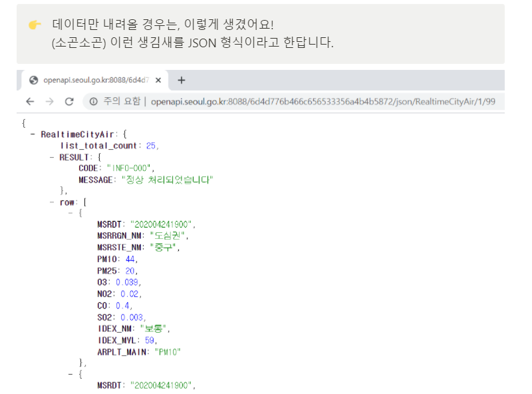Click the MESSAGE value 정상 처리되었습니다
The width and height of the screenshot is (532, 394).
click(168, 180)
